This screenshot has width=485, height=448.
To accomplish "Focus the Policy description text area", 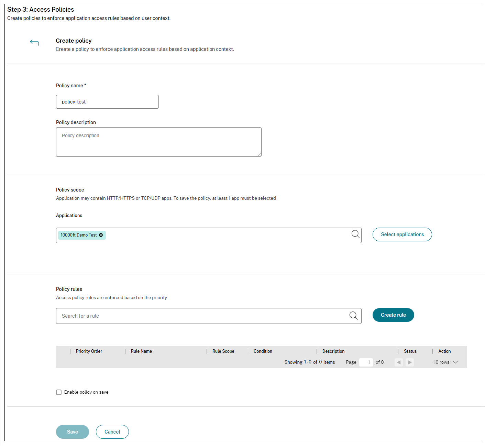I will click(158, 142).
